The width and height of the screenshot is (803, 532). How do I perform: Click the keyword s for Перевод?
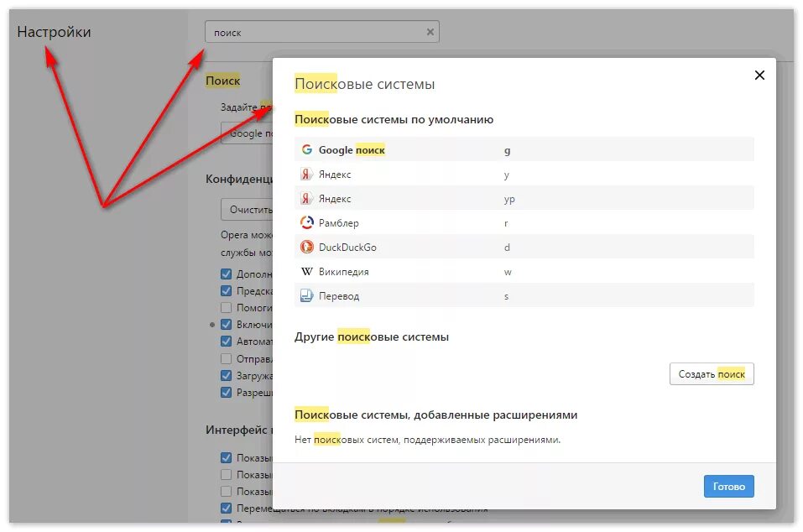coord(506,296)
